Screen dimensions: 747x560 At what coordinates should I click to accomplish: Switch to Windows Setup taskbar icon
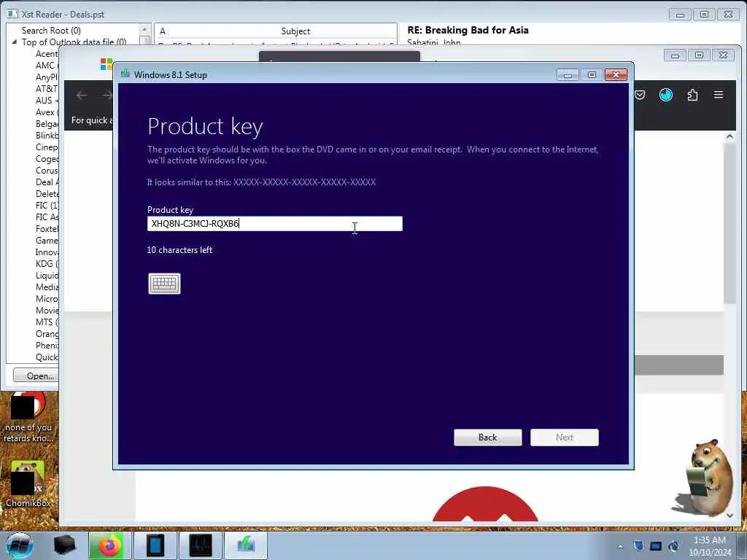pyautogui.click(x=245, y=545)
